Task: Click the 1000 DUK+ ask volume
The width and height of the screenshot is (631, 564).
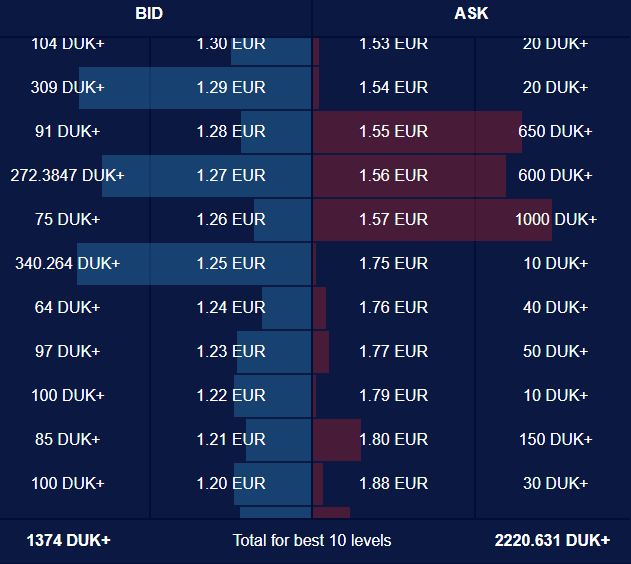Action: click(556, 220)
